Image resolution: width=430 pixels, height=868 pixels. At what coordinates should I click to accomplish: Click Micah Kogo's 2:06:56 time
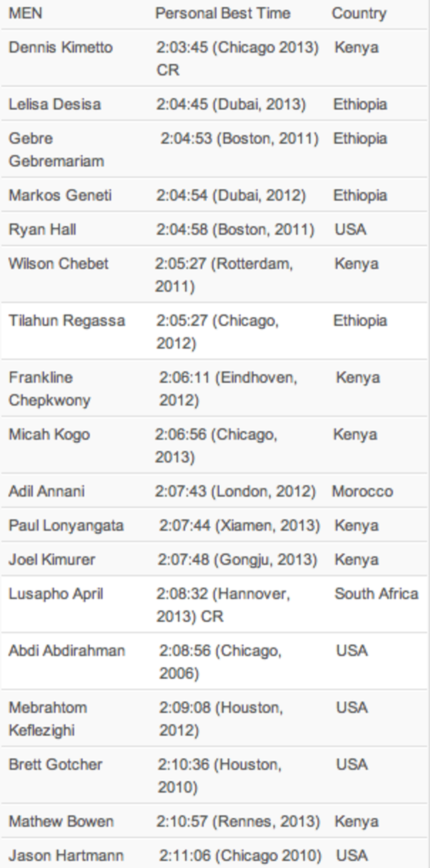pos(216,446)
